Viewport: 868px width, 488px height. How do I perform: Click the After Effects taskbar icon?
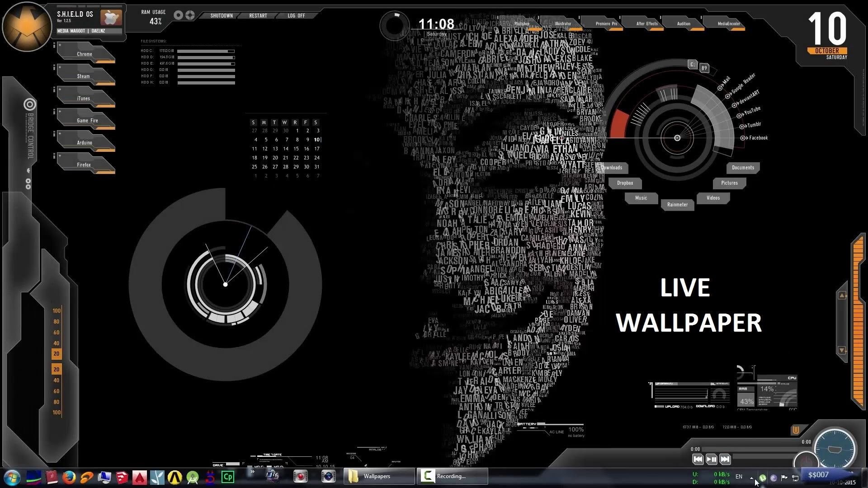tap(646, 23)
